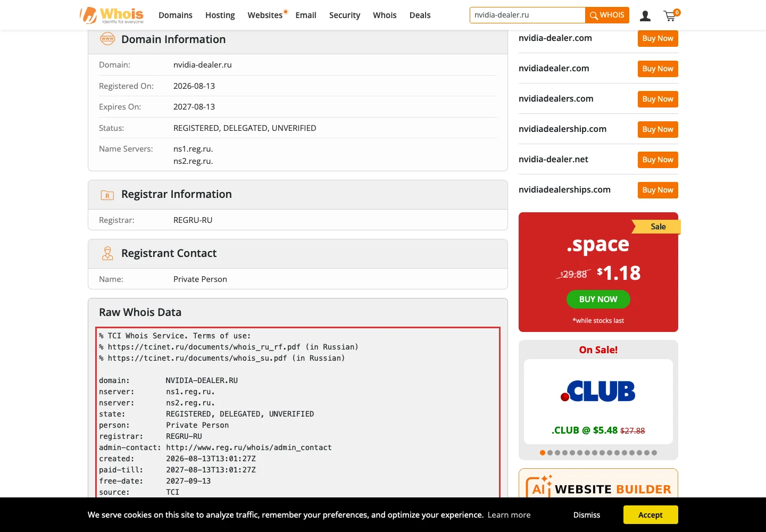Click the AI Website Builder banner
The image size is (766, 532).
pos(598,483)
